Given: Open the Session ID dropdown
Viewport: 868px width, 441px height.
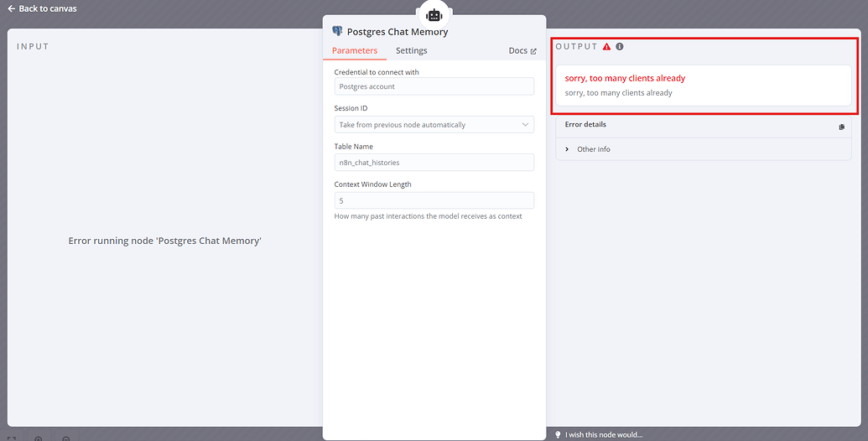Looking at the screenshot, I should tap(434, 124).
